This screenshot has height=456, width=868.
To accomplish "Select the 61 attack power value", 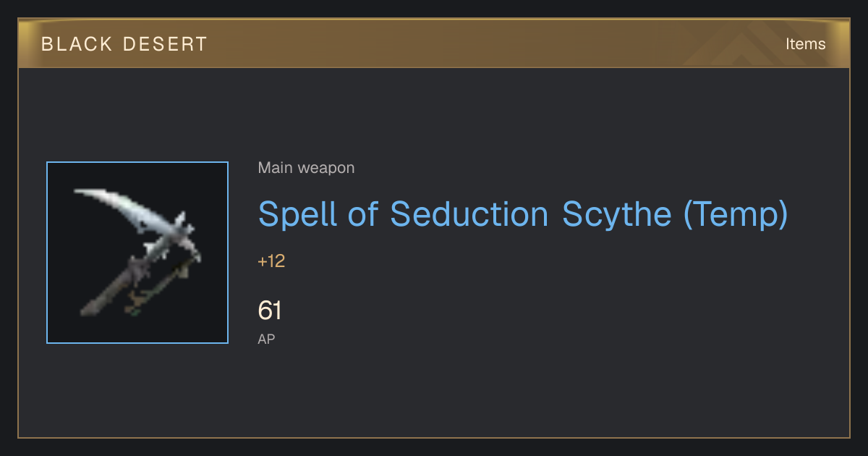I will point(270,311).
